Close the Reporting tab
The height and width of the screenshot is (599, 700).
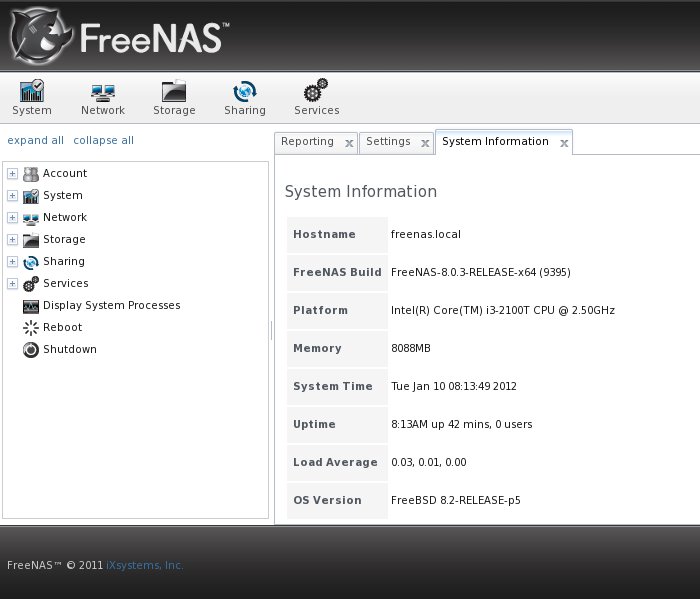pyautogui.click(x=349, y=143)
